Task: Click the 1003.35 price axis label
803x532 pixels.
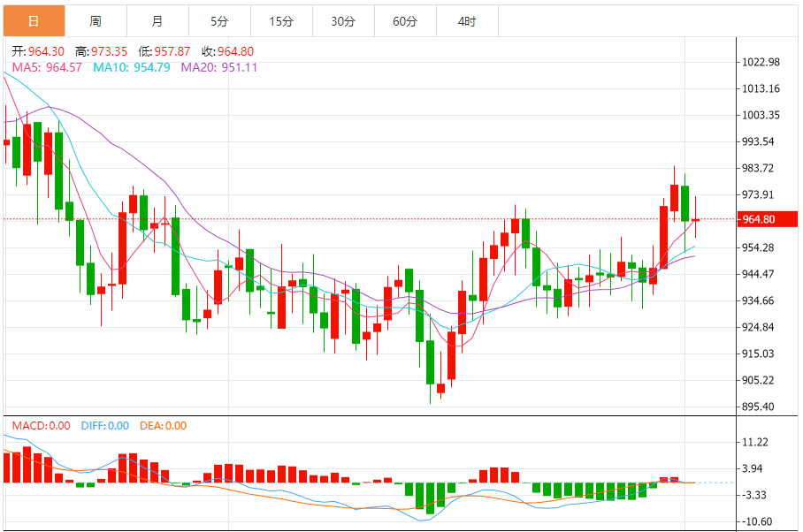Action: click(761, 115)
